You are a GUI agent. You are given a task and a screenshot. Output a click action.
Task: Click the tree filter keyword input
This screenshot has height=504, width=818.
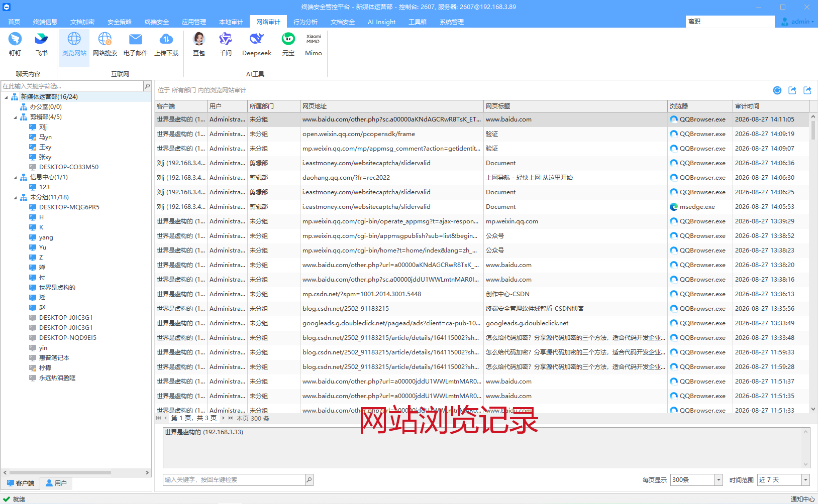point(72,86)
